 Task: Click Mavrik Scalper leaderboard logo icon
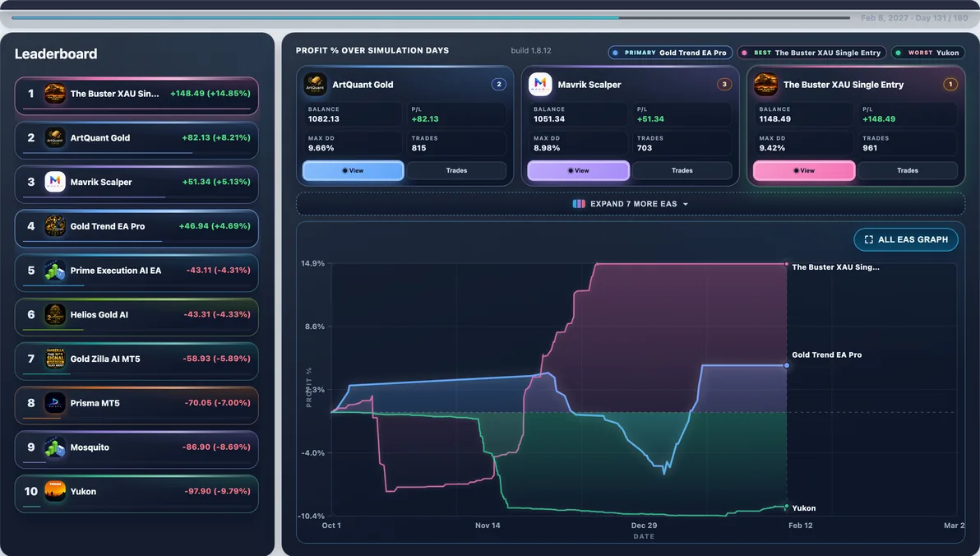[55, 182]
